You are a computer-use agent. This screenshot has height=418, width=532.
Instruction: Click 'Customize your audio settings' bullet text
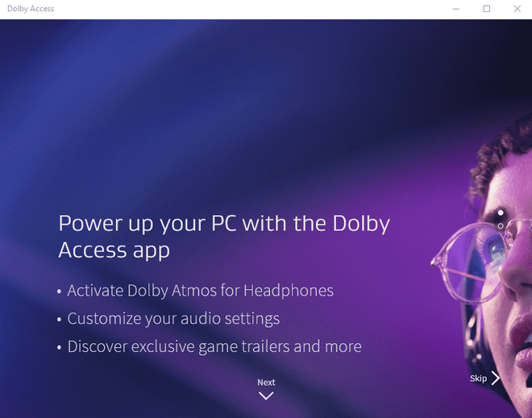173,319
